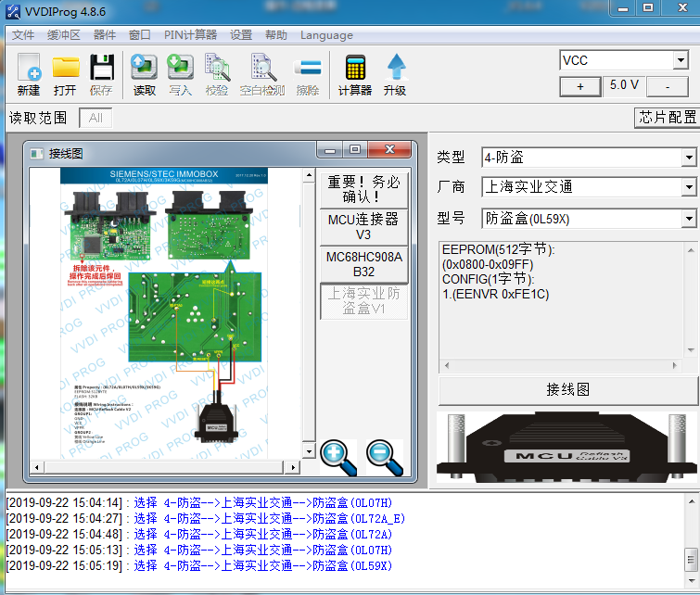This screenshot has height=595, width=700.
Task: Start chip reading with 读取 icon
Action: pos(144,74)
